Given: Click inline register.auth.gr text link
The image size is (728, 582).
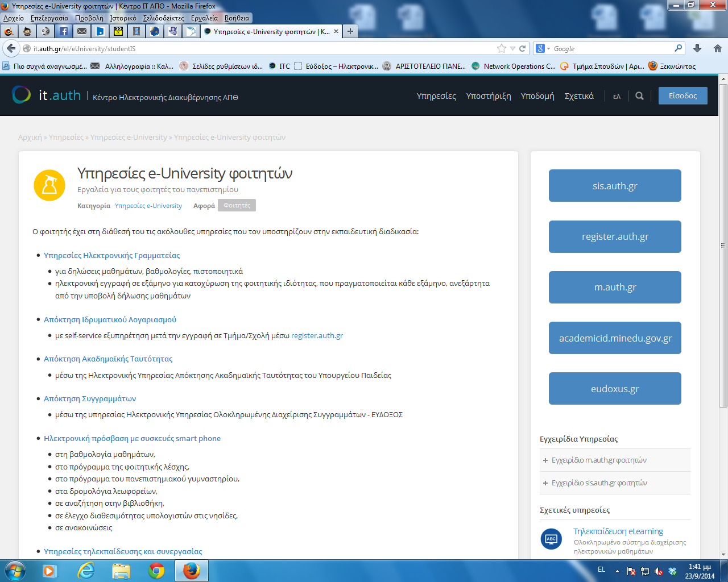Looking at the screenshot, I should point(317,336).
